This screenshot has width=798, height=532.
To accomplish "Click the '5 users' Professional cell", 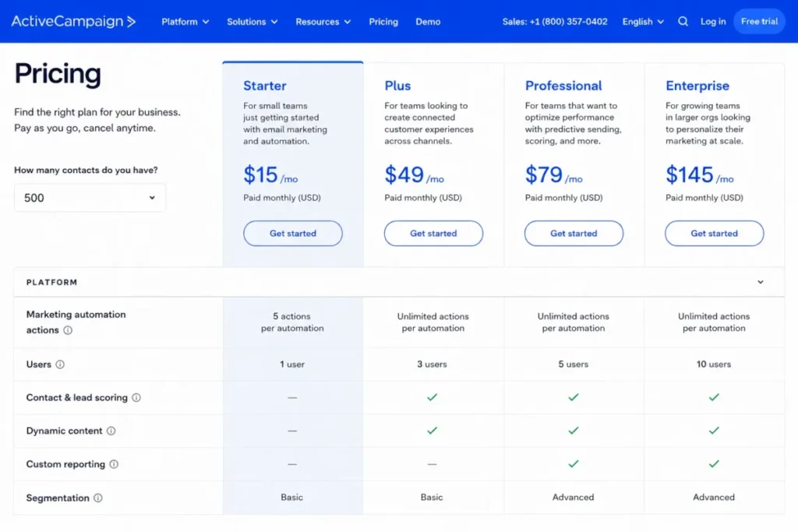I will click(x=573, y=365).
